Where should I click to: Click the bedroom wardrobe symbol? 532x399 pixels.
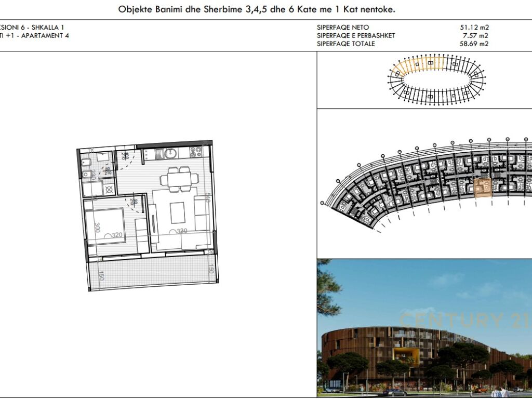coord(141,235)
